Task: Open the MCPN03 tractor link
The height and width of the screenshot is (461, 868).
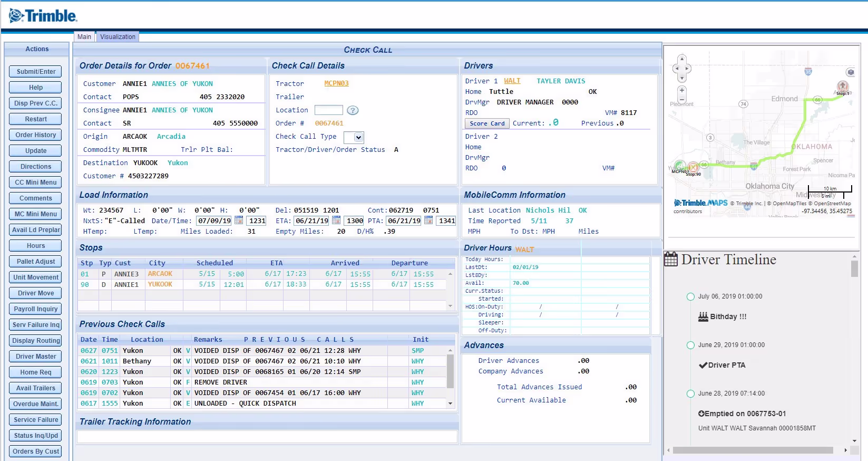Action: [x=336, y=83]
